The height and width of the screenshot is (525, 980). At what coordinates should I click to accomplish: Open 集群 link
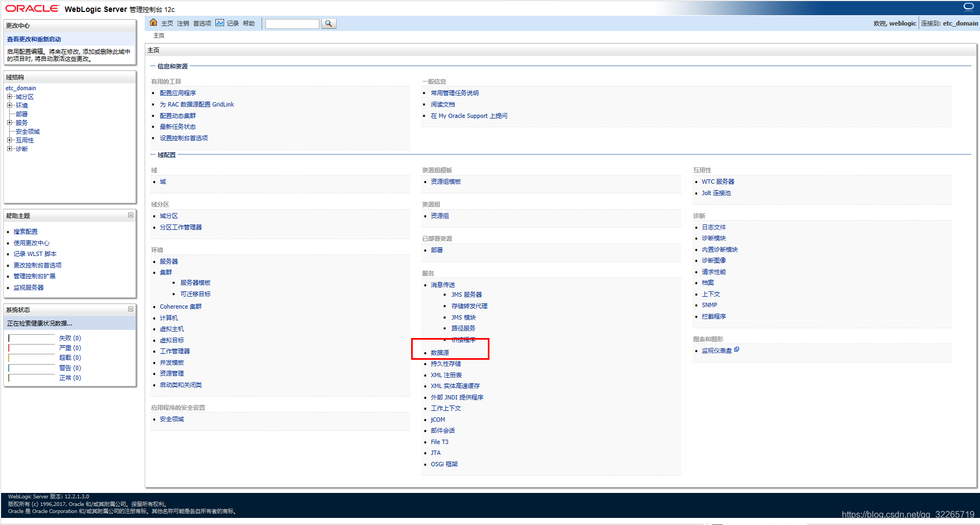click(166, 272)
